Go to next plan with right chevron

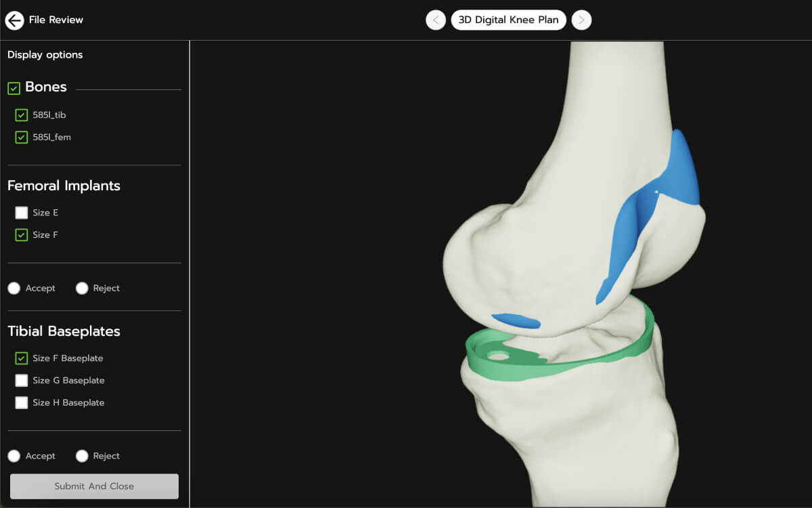point(581,20)
